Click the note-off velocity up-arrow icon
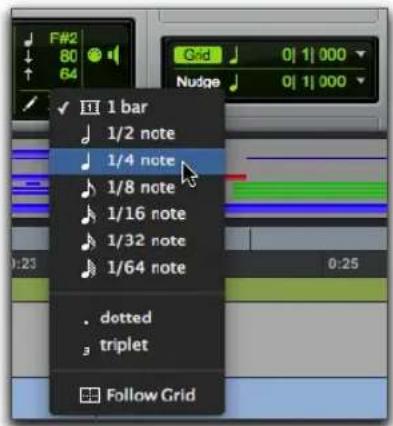Image resolution: width=393 pixels, height=426 pixels. pos(28,74)
